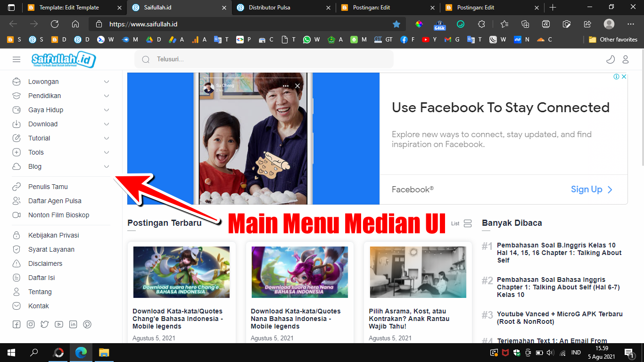Close the advertisement with X icon
The width and height of the screenshot is (644, 362).
point(624,77)
